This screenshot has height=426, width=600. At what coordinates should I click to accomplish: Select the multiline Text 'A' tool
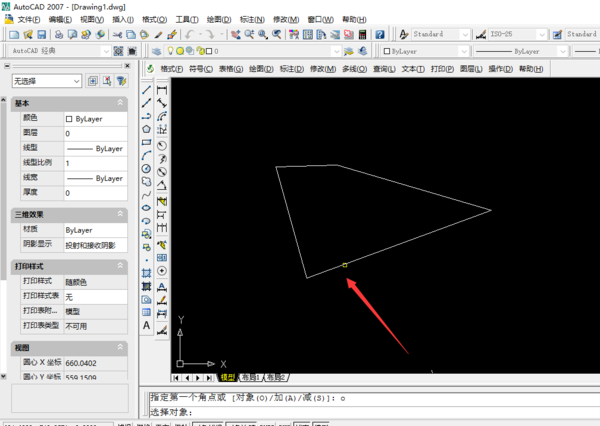pyautogui.click(x=146, y=326)
